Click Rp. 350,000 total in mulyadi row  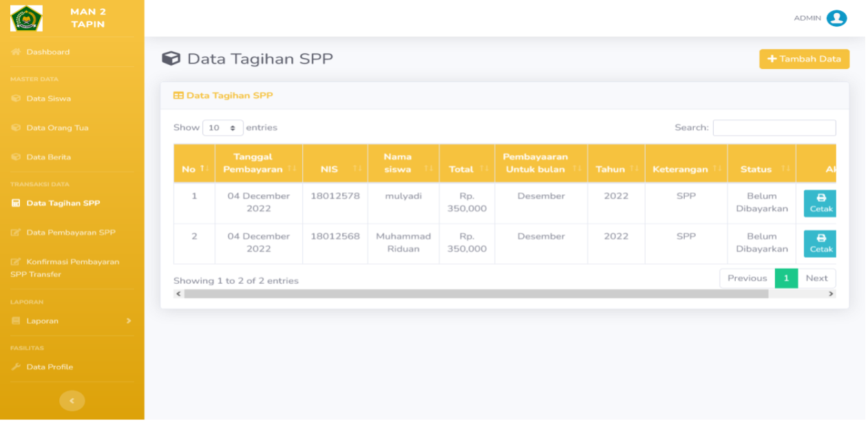click(467, 203)
